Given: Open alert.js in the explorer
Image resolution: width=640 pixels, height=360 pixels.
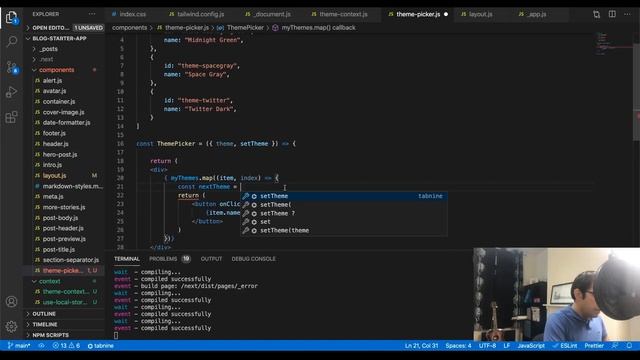Looking at the screenshot, I should point(64,80).
